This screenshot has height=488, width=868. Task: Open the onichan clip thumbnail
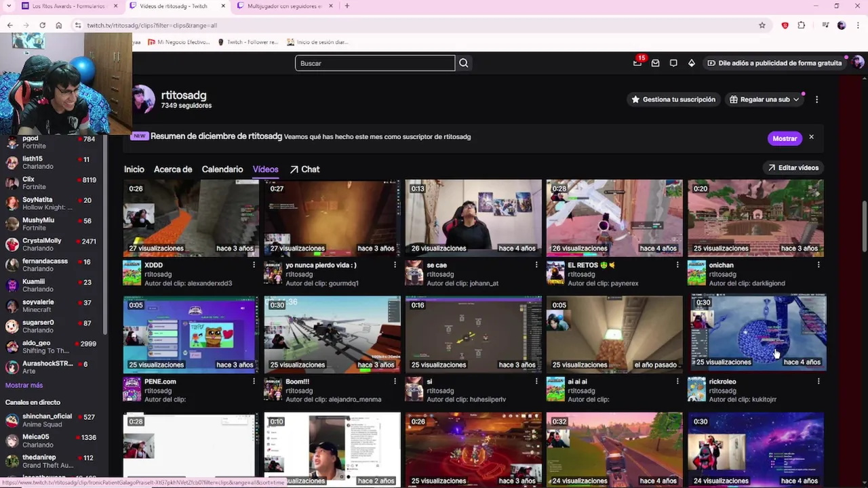(755, 218)
